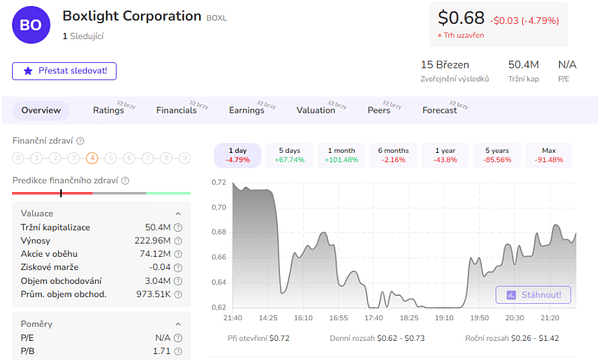Click help icon next to Finanční zdraví
600x360 pixels.
coord(80,141)
